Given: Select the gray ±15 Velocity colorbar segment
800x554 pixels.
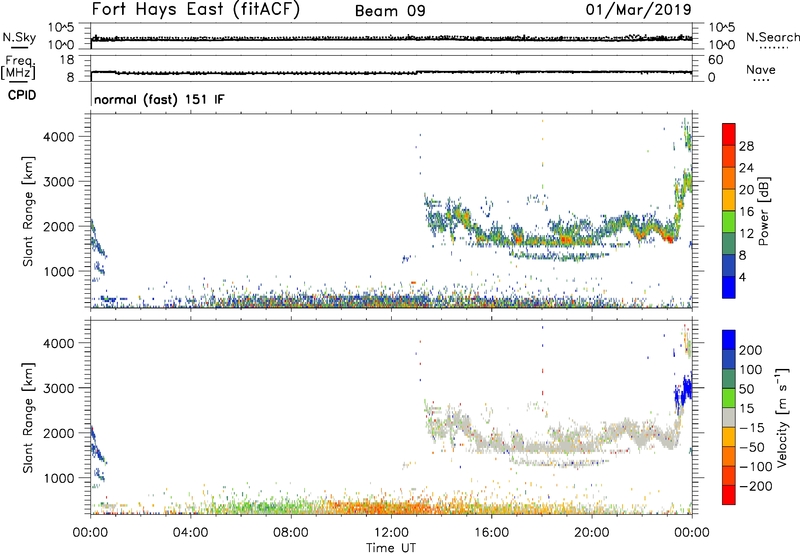Looking at the screenshot, I should tap(729, 418).
